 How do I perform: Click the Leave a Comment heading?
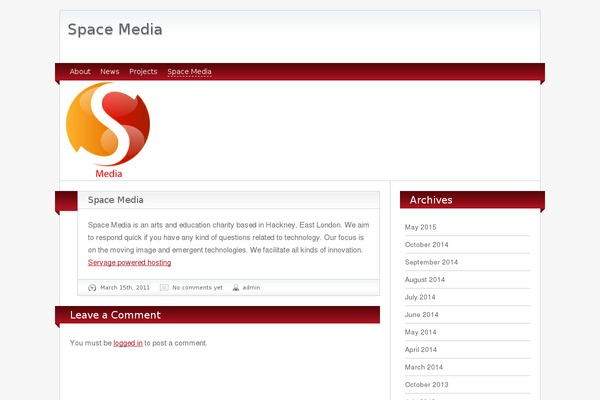115,315
